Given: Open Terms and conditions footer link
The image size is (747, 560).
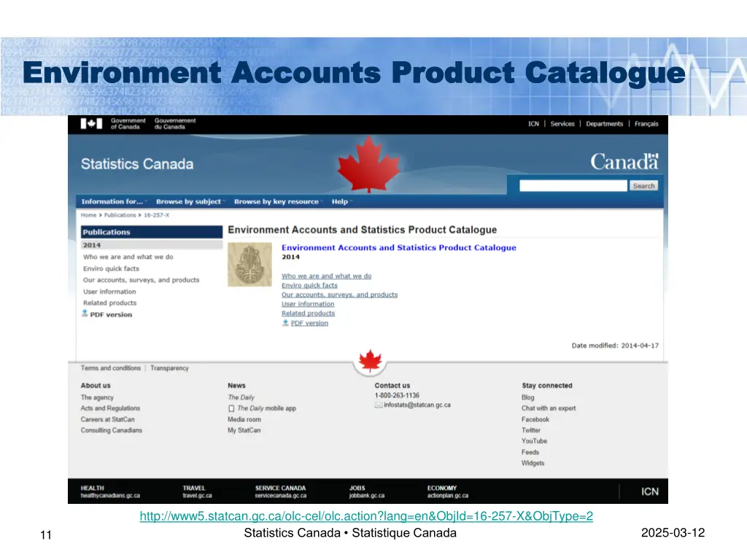Looking at the screenshot, I should [x=111, y=368].
